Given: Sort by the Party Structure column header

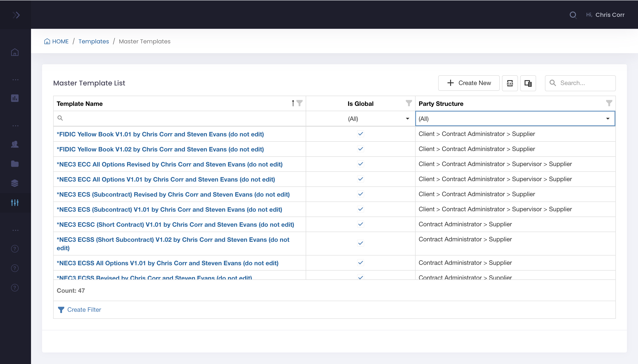Looking at the screenshot, I should click(441, 103).
